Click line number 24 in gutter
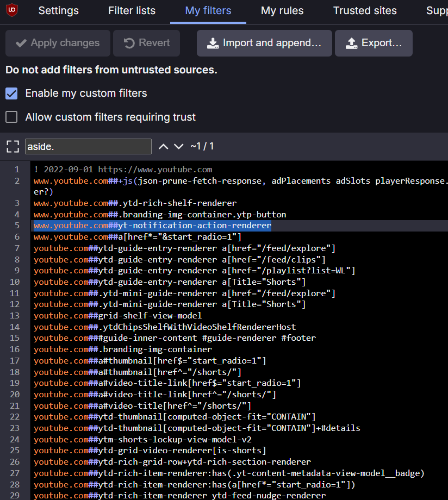Screen dimensions: 448x500 [x=15, y=440]
